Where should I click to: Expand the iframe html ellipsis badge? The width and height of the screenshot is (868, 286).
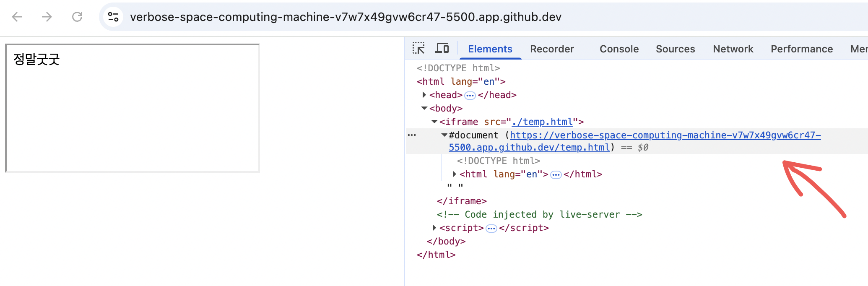click(556, 175)
